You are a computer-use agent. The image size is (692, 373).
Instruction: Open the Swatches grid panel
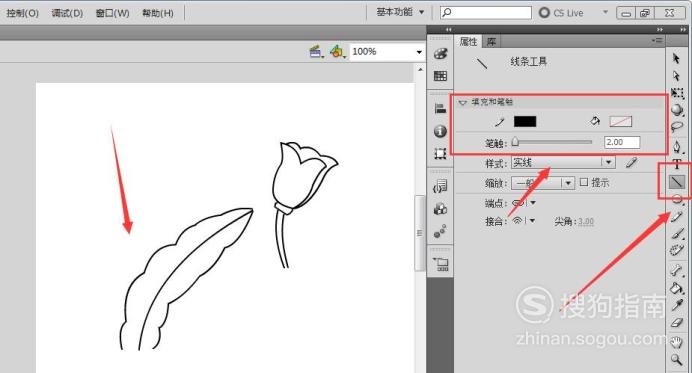point(440,76)
